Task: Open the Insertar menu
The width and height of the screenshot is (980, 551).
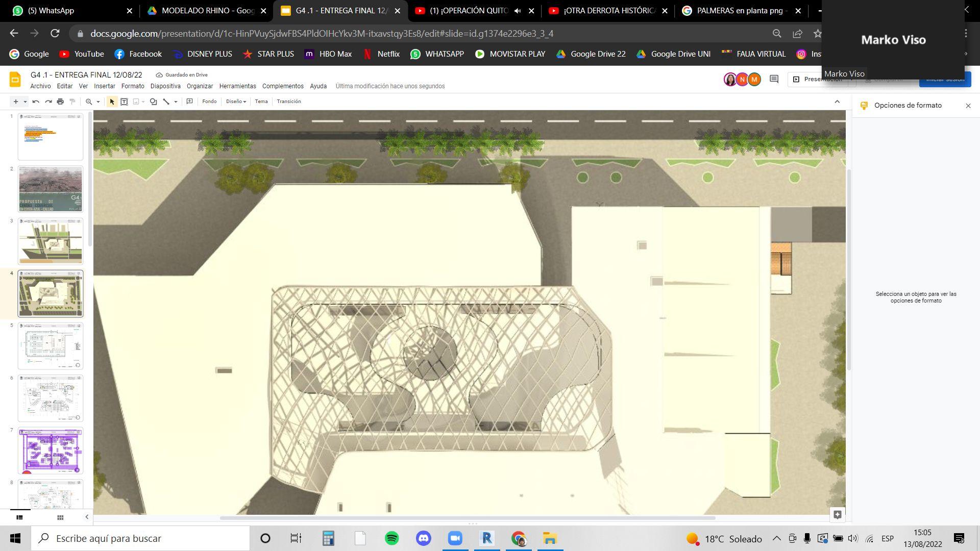Action: 104,86
